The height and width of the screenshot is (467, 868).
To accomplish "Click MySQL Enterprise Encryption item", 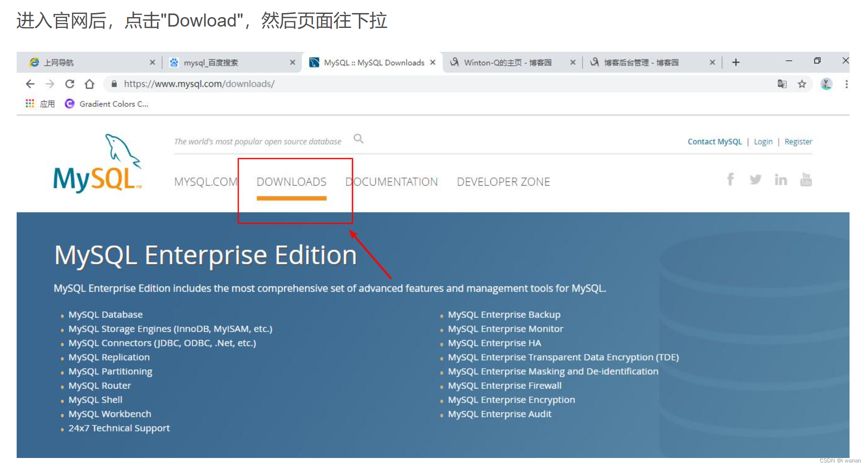I will coord(511,400).
